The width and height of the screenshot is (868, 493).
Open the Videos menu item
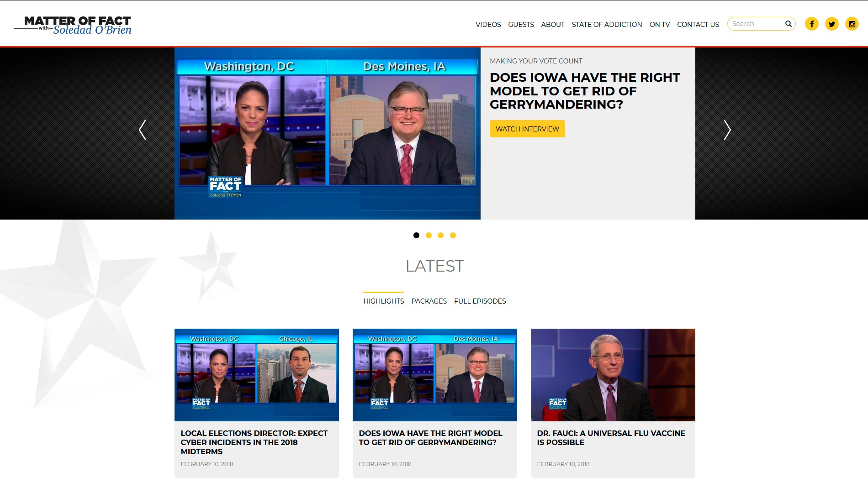pyautogui.click(x=488, y=25)
